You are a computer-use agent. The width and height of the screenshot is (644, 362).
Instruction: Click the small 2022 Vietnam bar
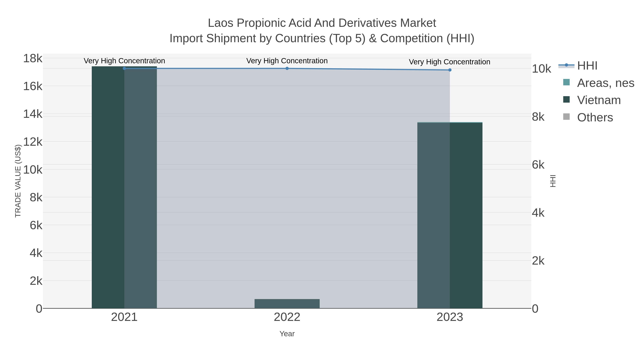click(287, 304)
